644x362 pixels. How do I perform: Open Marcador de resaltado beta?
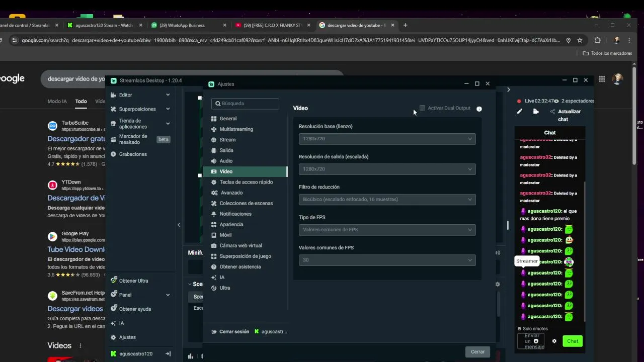tap(140, 139)
